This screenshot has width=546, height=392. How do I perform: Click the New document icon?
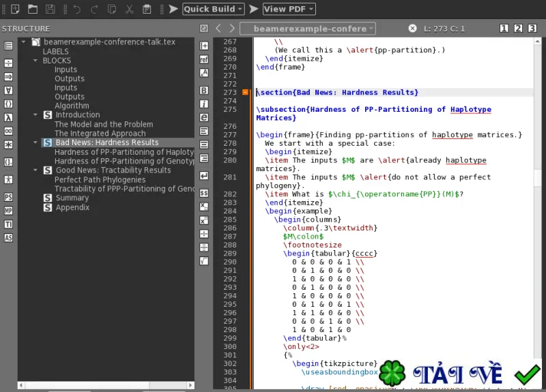15,9
